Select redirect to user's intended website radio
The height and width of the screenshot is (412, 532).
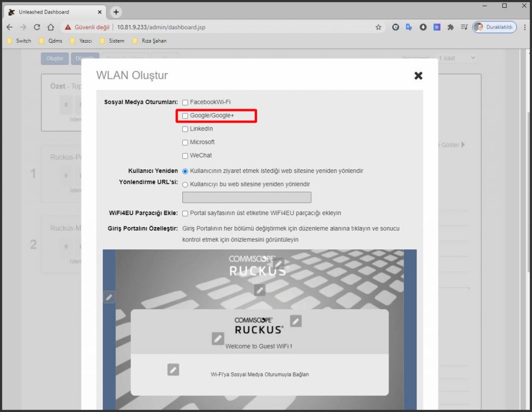coord(185,171)
